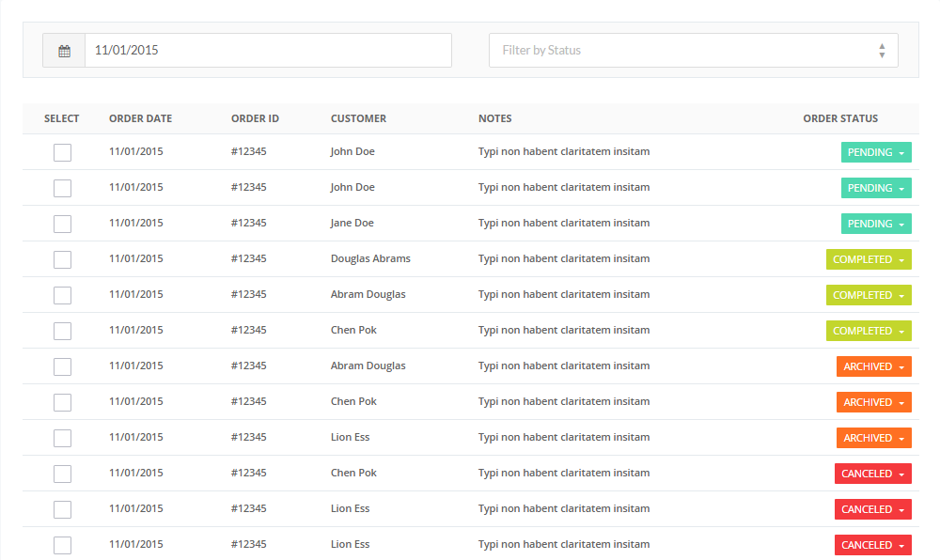Screen dimensions: 940x560
Task: Change the Canceled status on Chen Pok's order
Action: pyautogui.click(x=872, y=474)
